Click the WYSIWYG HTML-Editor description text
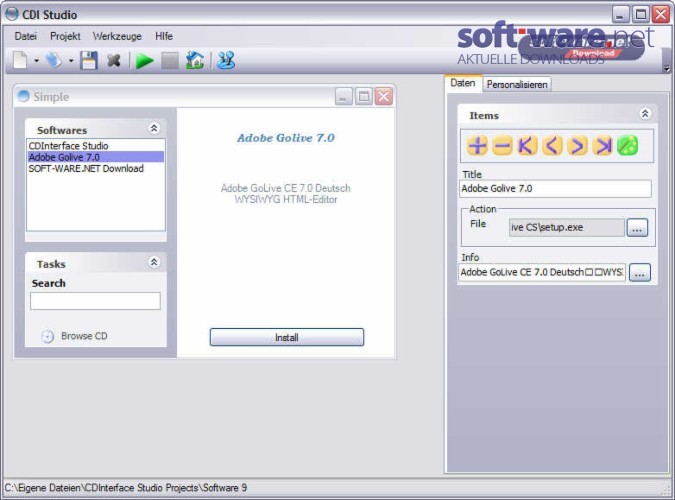The height and width of the screenshot is (500, 675). [x=286, y=199]
